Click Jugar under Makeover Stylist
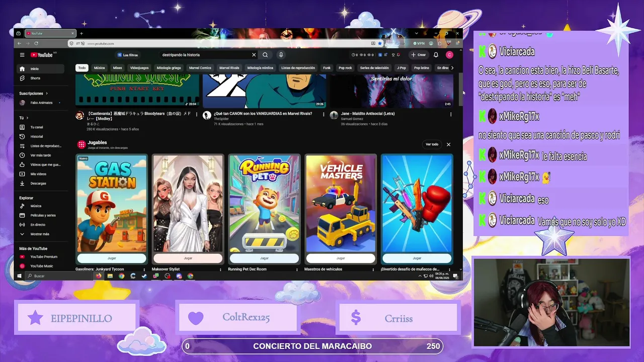This screenshot has width=644, height=362. [188, 258]
